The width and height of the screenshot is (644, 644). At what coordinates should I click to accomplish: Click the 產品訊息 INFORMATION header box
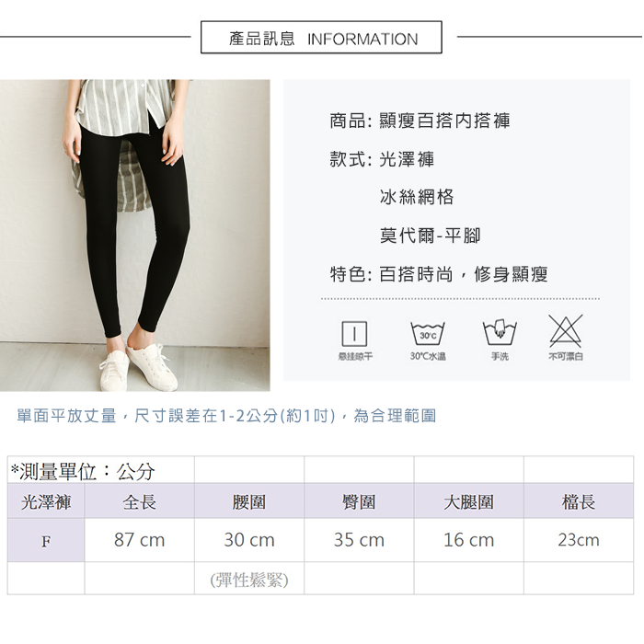(321, 38)
